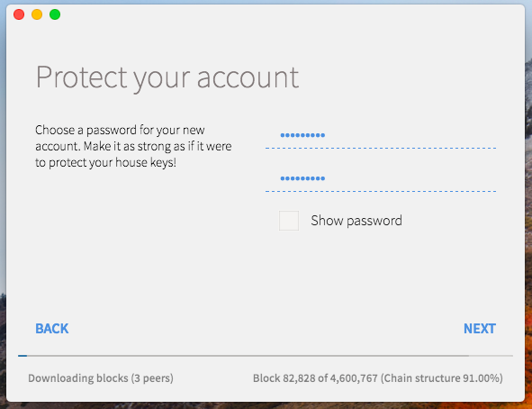Click the "Protect your account" heading
This screenshot has height=409, width=532.
tap(167, 78)
